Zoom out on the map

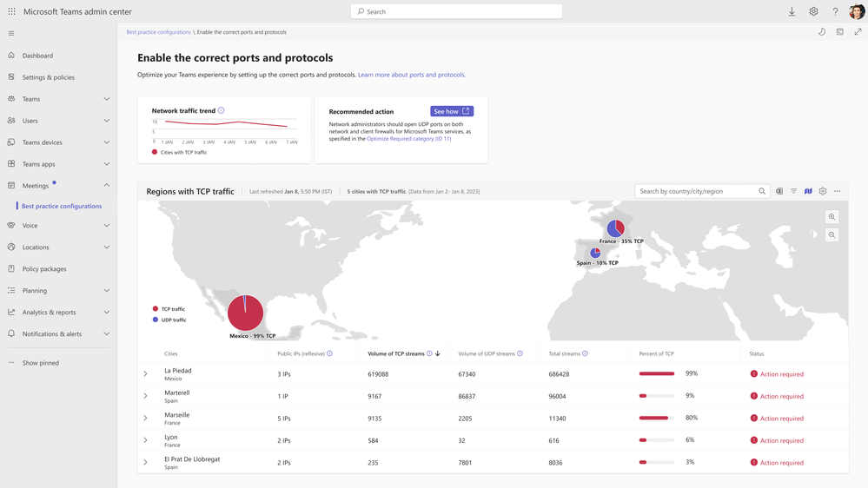(x=832, y=235)
